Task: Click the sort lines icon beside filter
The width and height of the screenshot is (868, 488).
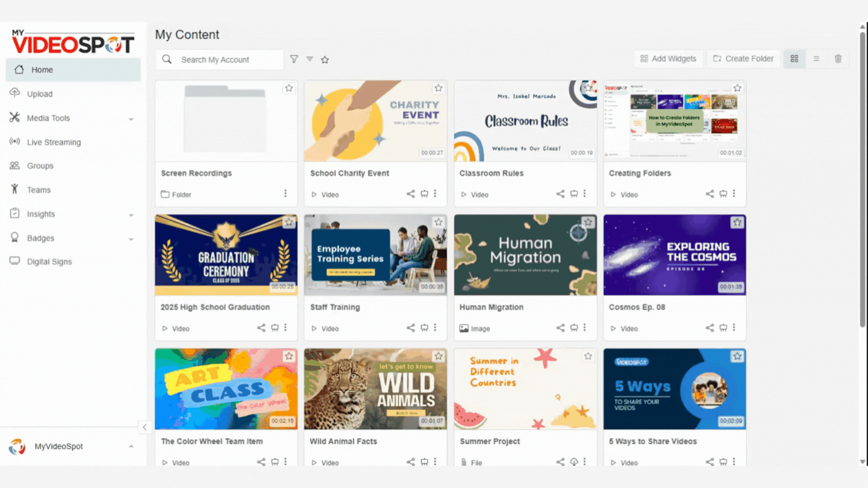Action: tap(310, 59)
